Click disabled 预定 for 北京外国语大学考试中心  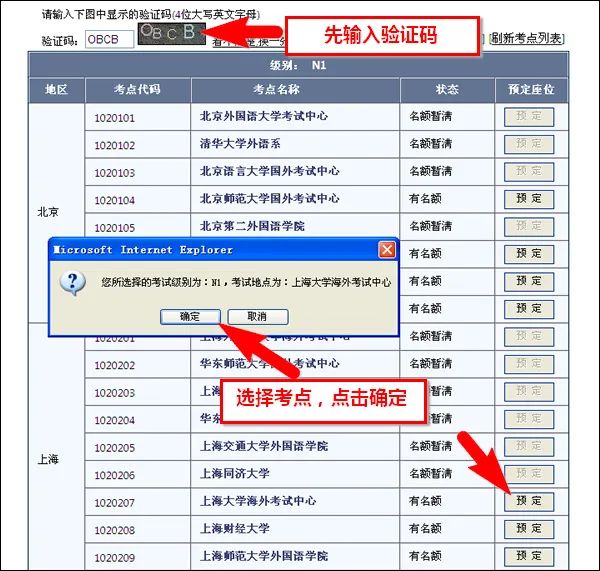529,117
